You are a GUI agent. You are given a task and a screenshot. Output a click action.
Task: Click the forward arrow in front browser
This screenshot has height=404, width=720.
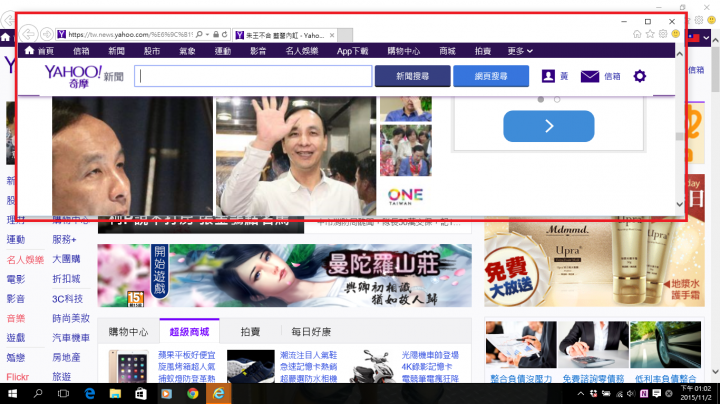(46, 34)
